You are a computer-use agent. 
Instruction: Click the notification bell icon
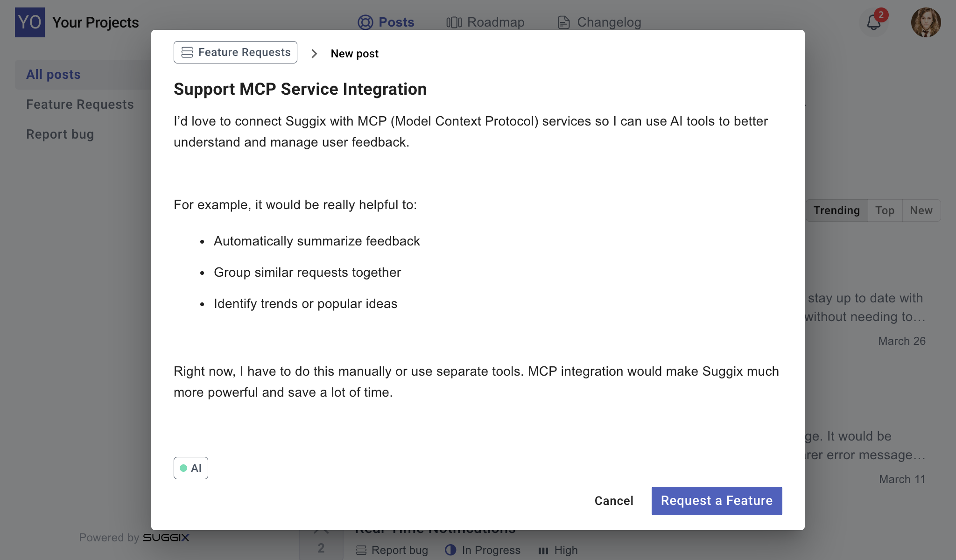point(873,22)
